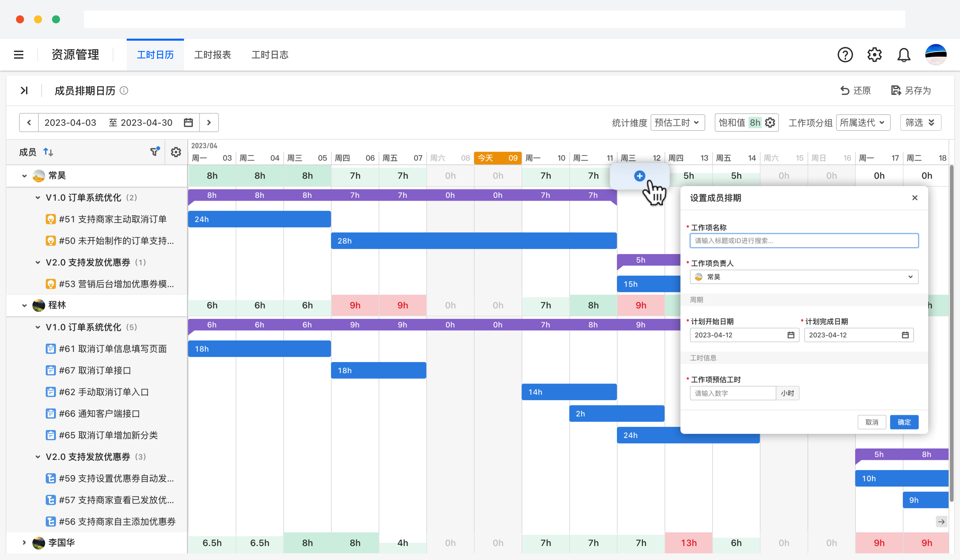Click the blue plus add-schedule icon
Viewport: 960px width, 560px height.
click(x=639, y=176)
